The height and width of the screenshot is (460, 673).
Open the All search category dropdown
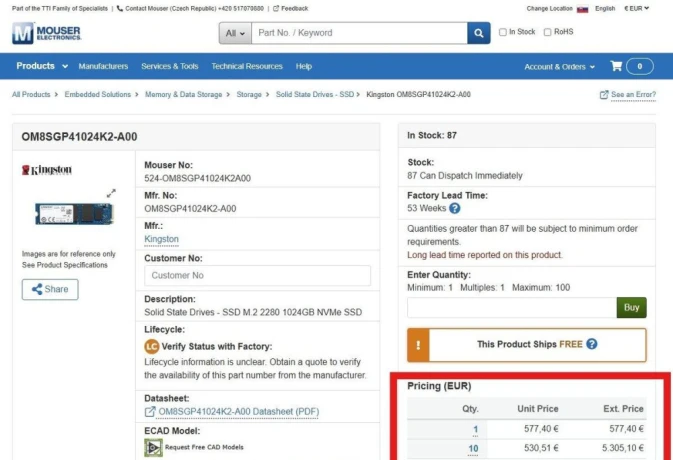click(235, 33)
